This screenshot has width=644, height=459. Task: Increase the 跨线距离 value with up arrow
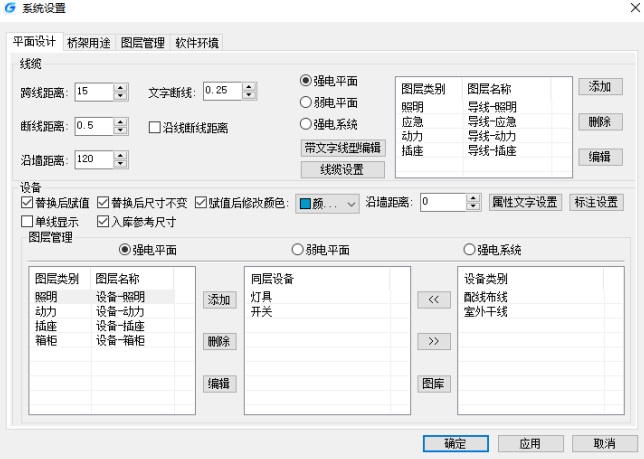pos(120,87)
